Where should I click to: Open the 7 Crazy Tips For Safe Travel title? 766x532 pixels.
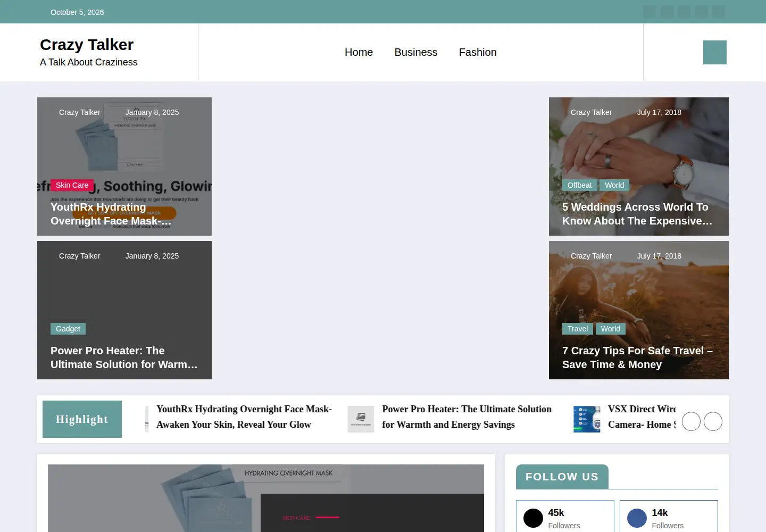point(637,358)
